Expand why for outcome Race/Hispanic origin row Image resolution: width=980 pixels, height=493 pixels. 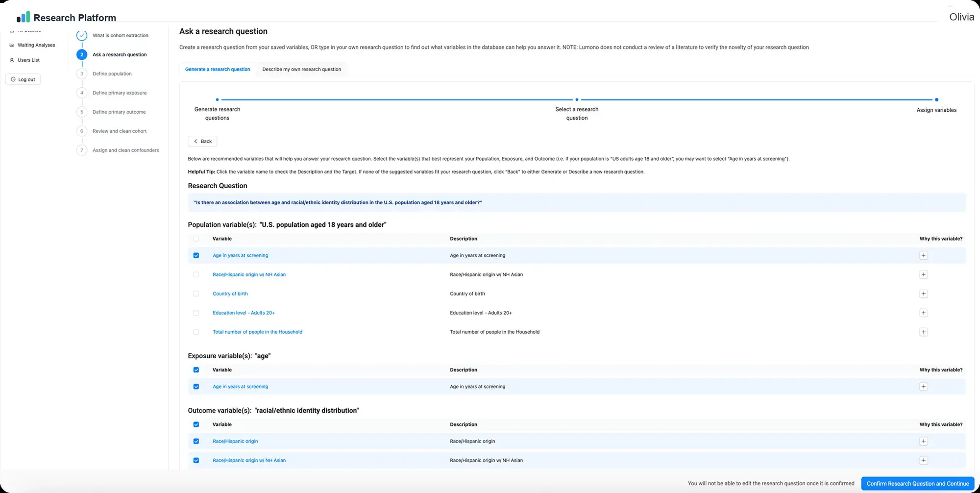tap(923, 441)
